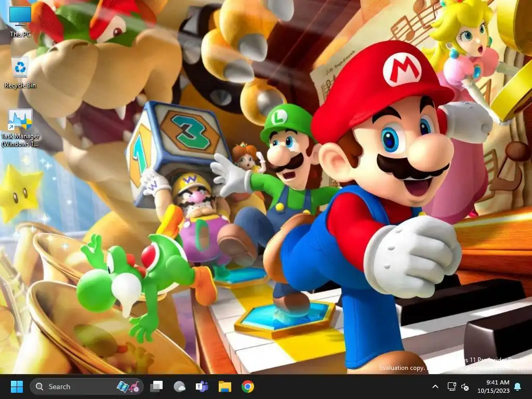This screenshot has width=532, height=399.
Task: Click the muted volume tray icon
Action: click(465, 387)
